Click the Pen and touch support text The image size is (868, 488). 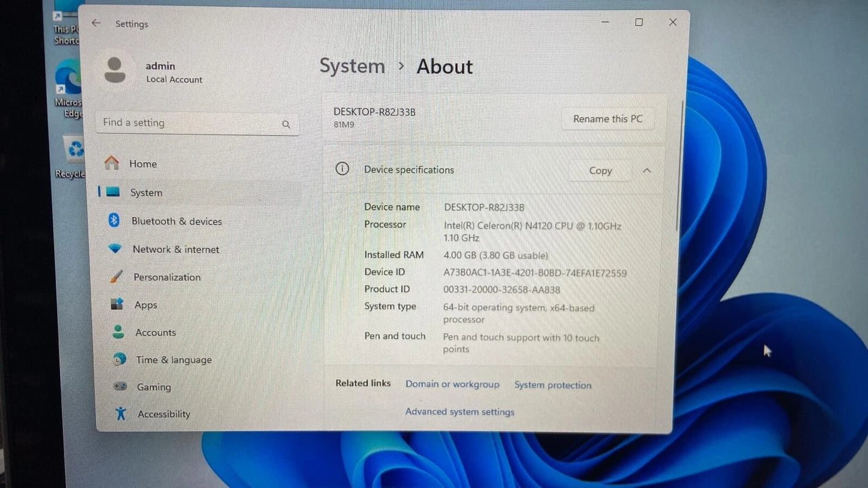point(521,343)
